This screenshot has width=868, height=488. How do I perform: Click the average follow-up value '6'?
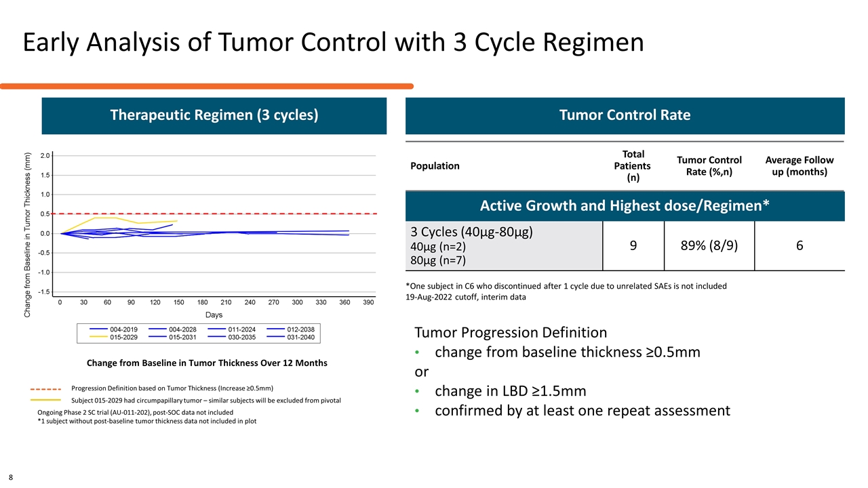(x=800, y=246)
